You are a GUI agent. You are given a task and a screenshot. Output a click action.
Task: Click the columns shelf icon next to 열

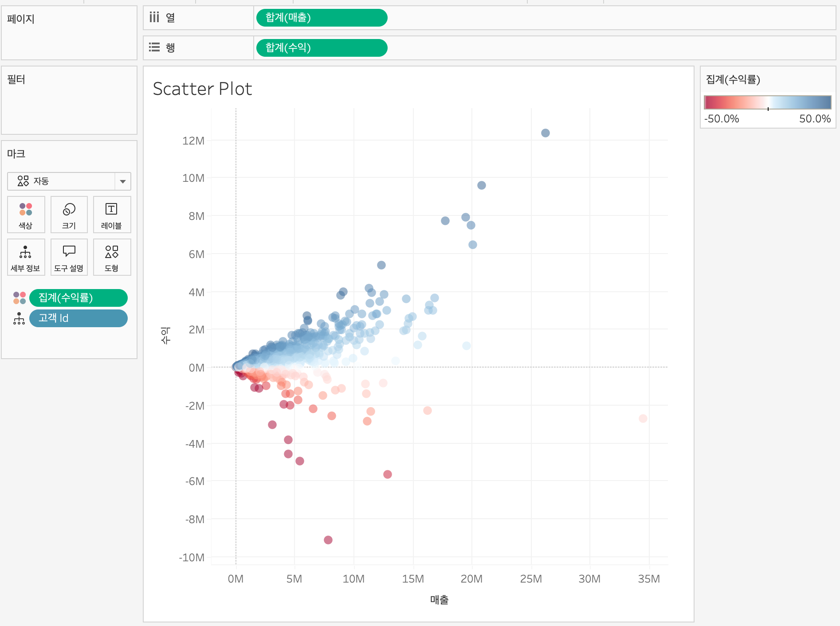[x=154, y=17]
